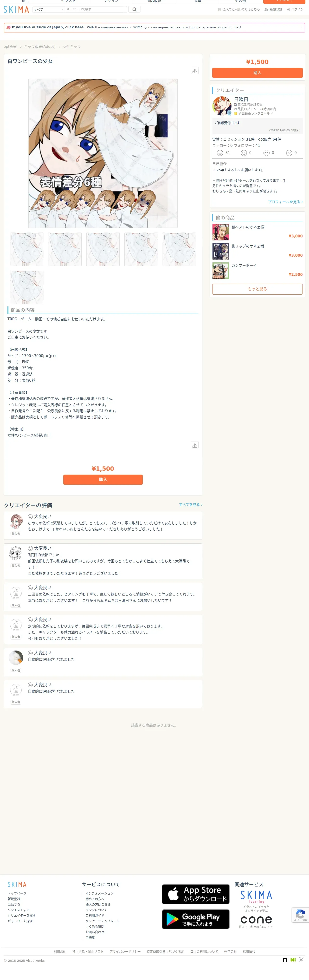
Task: Click the App Store download badge
Action: point(195,894)
